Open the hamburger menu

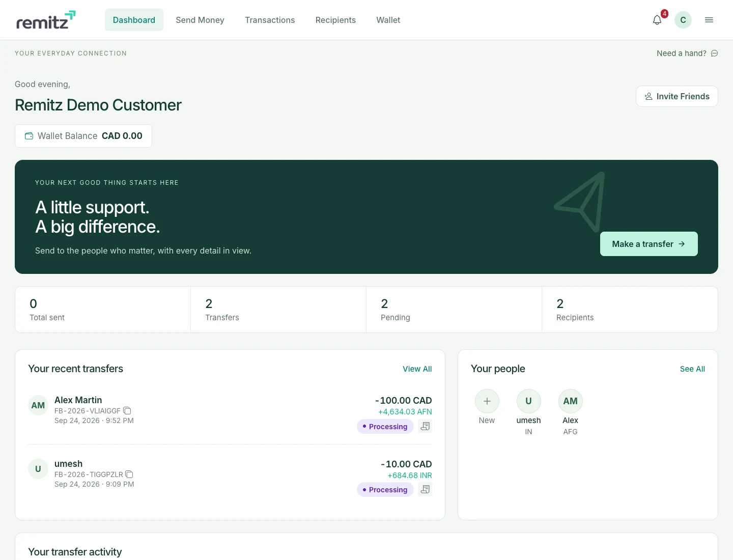click(x=709, y=20)
